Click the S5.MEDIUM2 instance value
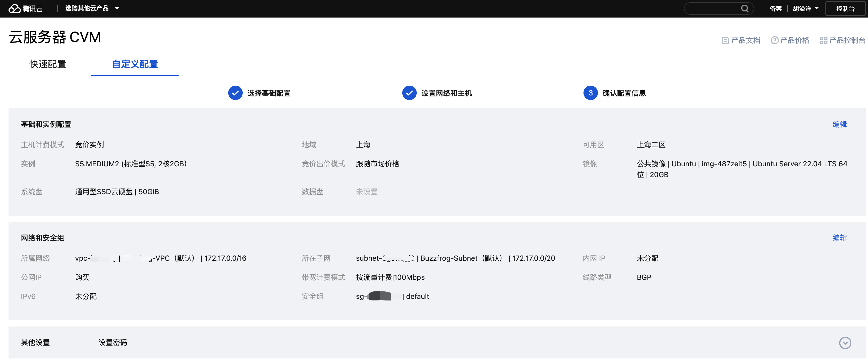This screenshot has width=868, height=360. [131, 164]
